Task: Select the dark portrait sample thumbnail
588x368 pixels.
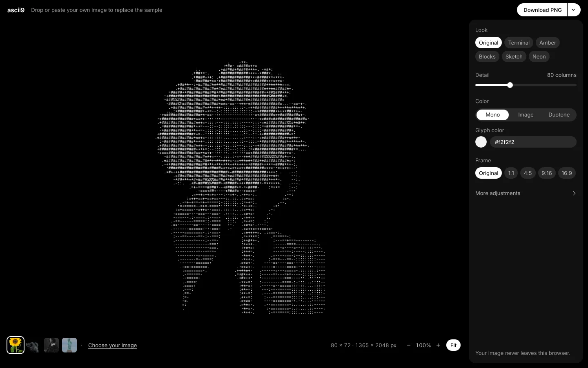Action: pyautogui.click(x=51, y=345)
